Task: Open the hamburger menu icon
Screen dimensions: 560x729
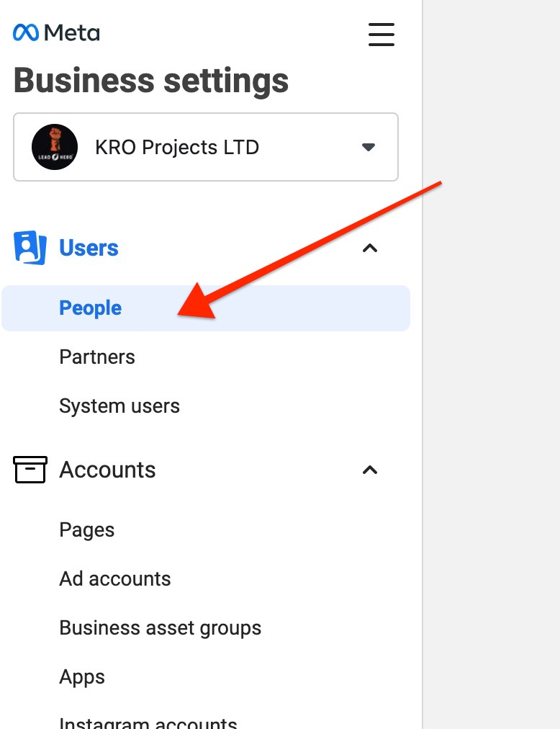Action: coord(381,34)
